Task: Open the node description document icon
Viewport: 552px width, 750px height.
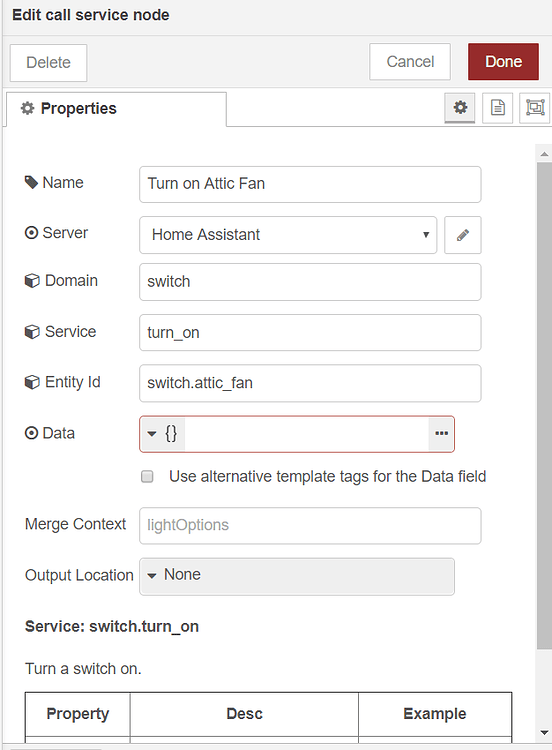Action: [497, 108]
